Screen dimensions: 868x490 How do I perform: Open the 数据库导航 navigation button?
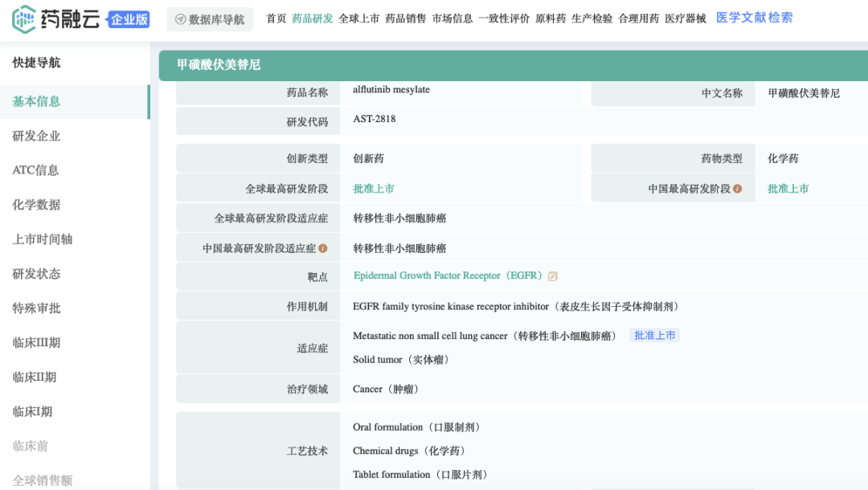[x=210, y=19]
